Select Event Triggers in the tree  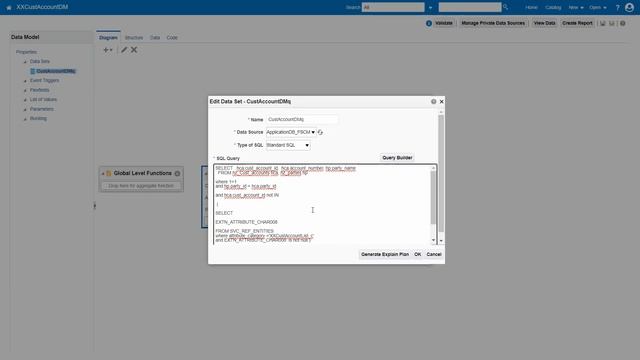tap(44, 81)
